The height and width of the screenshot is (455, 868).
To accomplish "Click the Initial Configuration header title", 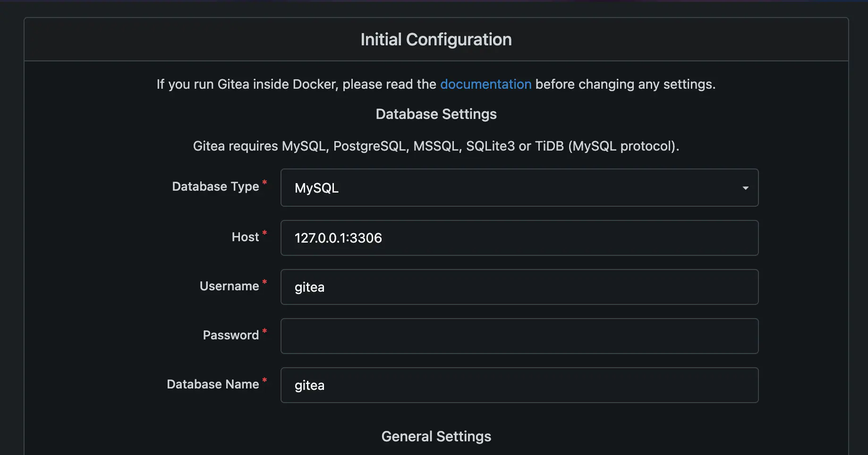I will tap(436, 40).
